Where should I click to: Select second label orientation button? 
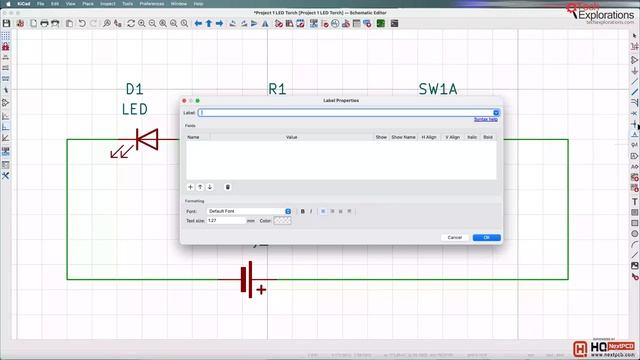[332, 211]
